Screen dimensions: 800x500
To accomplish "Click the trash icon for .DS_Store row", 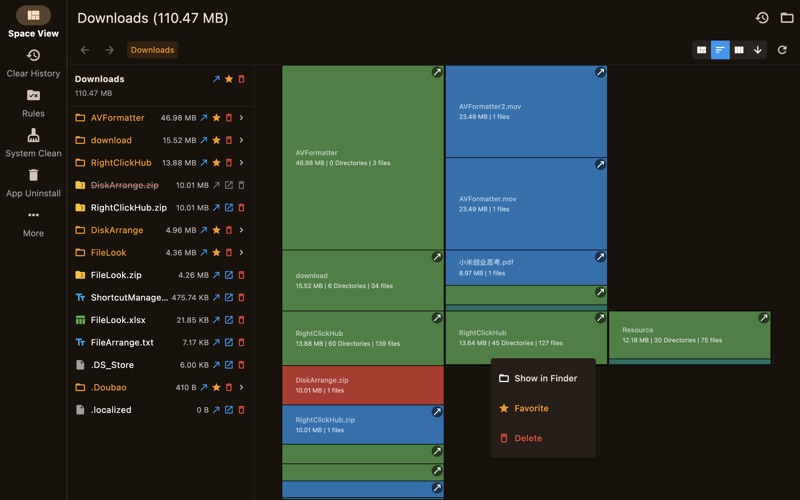I will [x=241, y=365].
